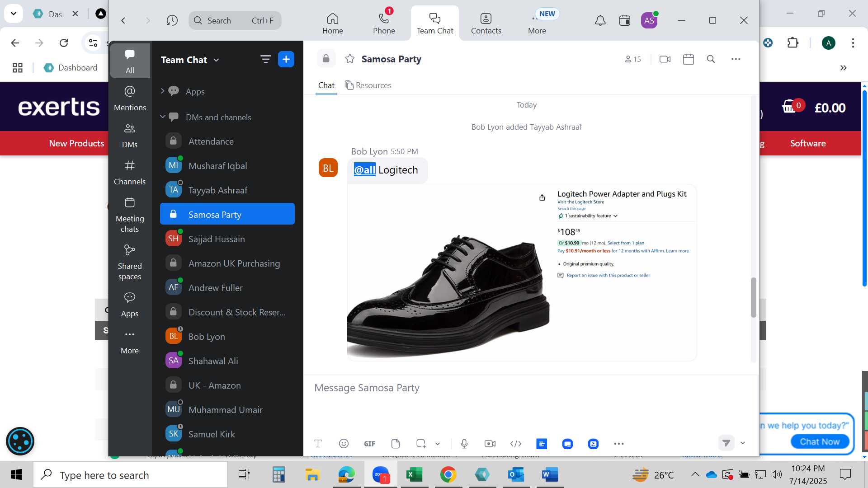Open the sidebar Apps icon

tap(130, 304)
